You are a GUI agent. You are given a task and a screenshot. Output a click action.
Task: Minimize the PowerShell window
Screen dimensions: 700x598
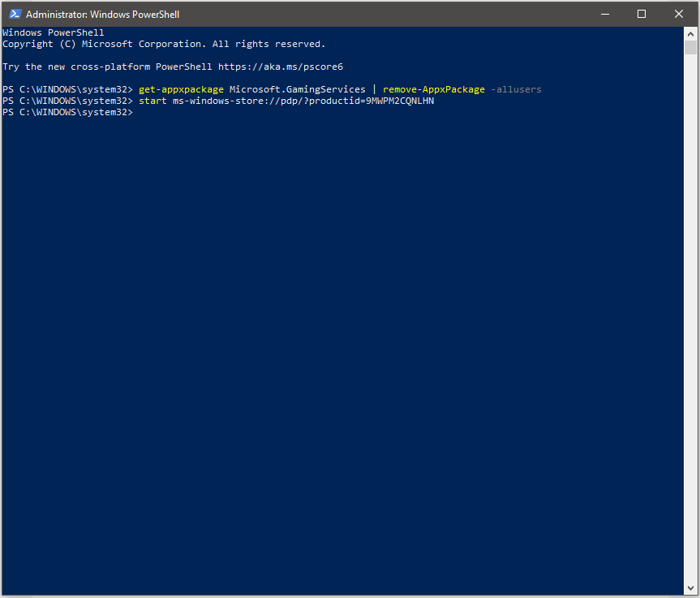(605, 15)
